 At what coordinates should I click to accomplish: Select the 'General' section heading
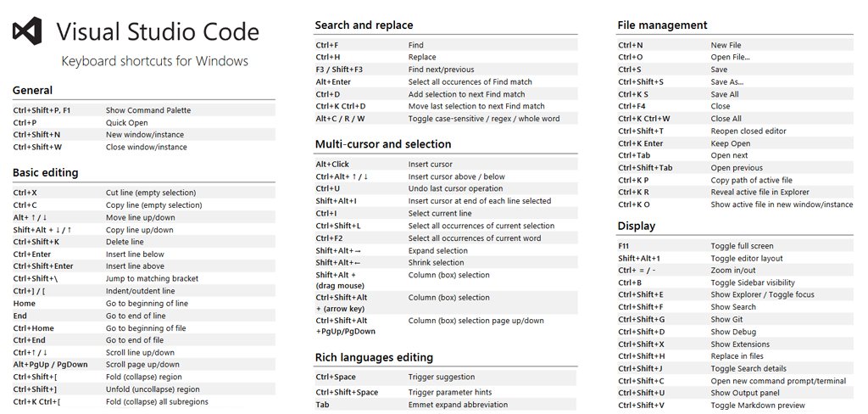click(x=33, y=90)
